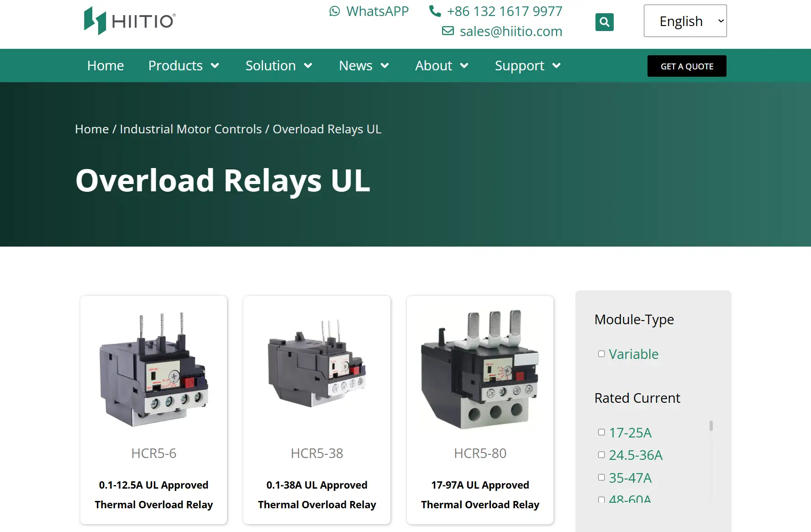This screenshot has width=811, height=532.
Task: Click the GET A QUOTE button
Action: [687, 66]
